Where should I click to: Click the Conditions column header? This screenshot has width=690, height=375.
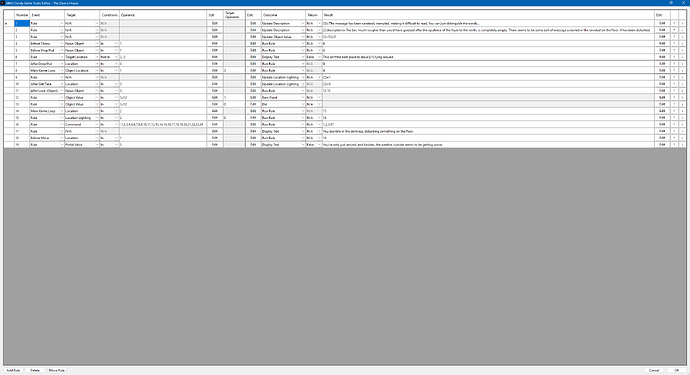click(x=110, y=15)
